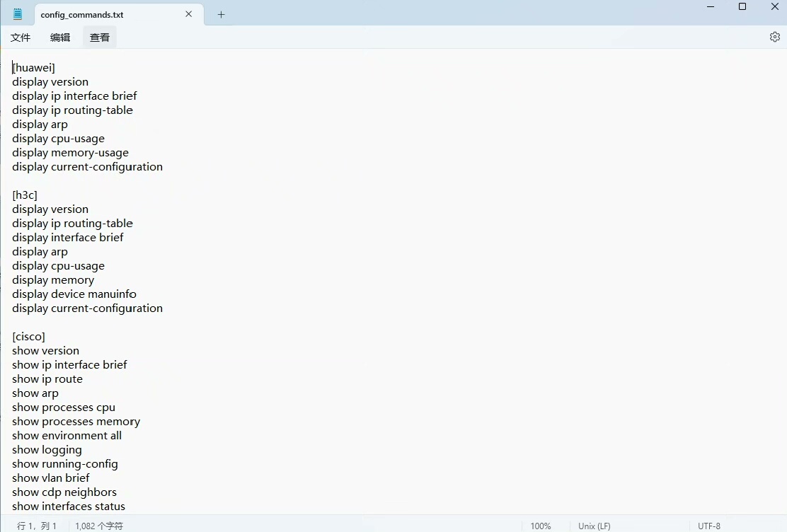Click the 'show ip route' line
Image resolution: width=787 pixels, height=532 pixels.
point(47,379)
